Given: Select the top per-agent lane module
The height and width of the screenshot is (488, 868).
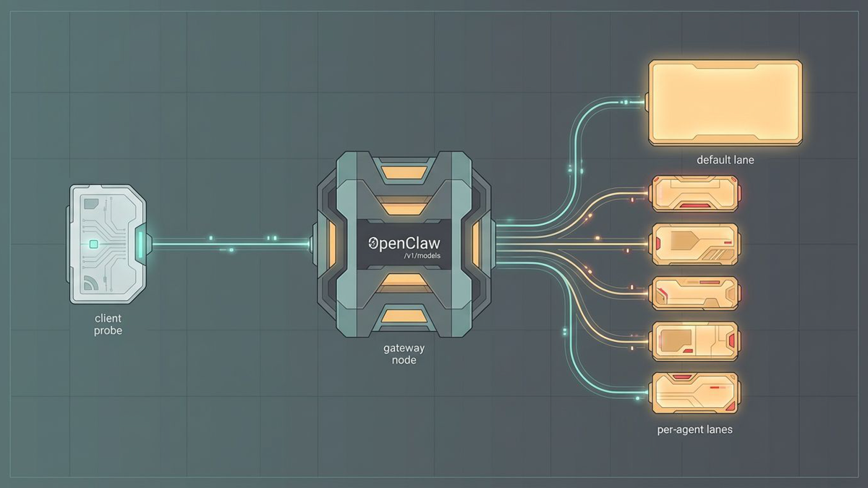Looking at the screenshot, I should pyautogui.click(x=694, y=192).
